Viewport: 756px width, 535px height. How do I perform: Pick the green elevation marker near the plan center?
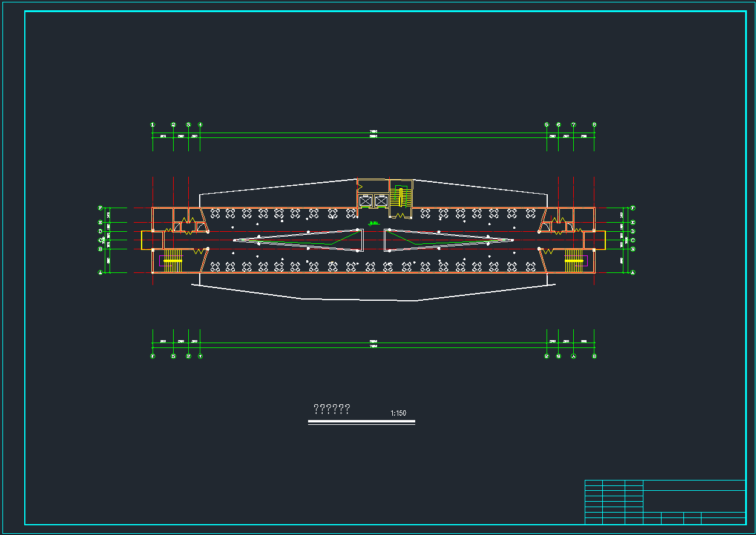pos(373,223)
